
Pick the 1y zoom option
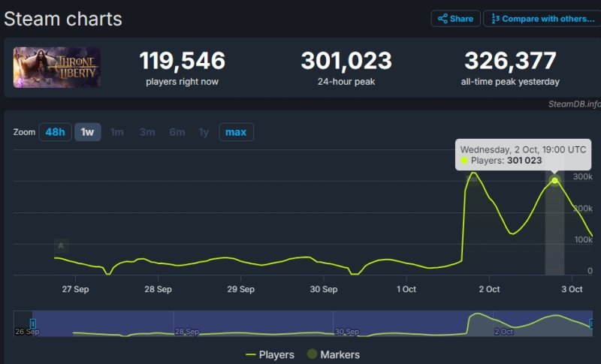pyautogui.click(x=204, y=132)
